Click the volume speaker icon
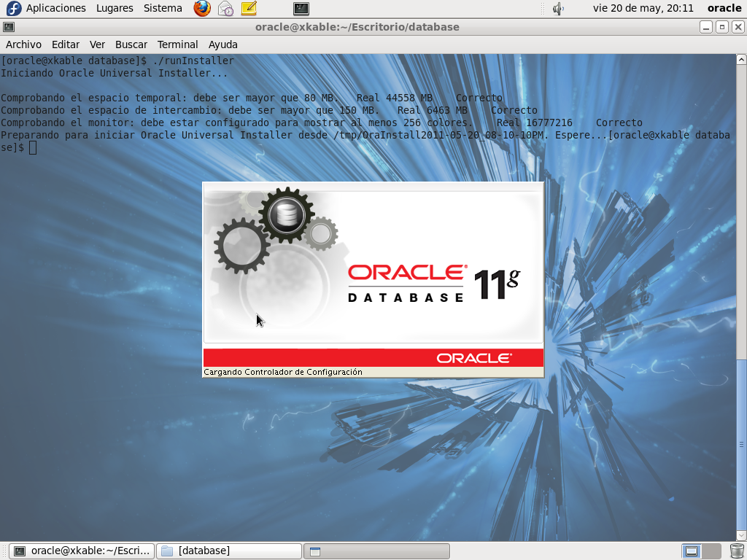747x560 pixels. 558,9
